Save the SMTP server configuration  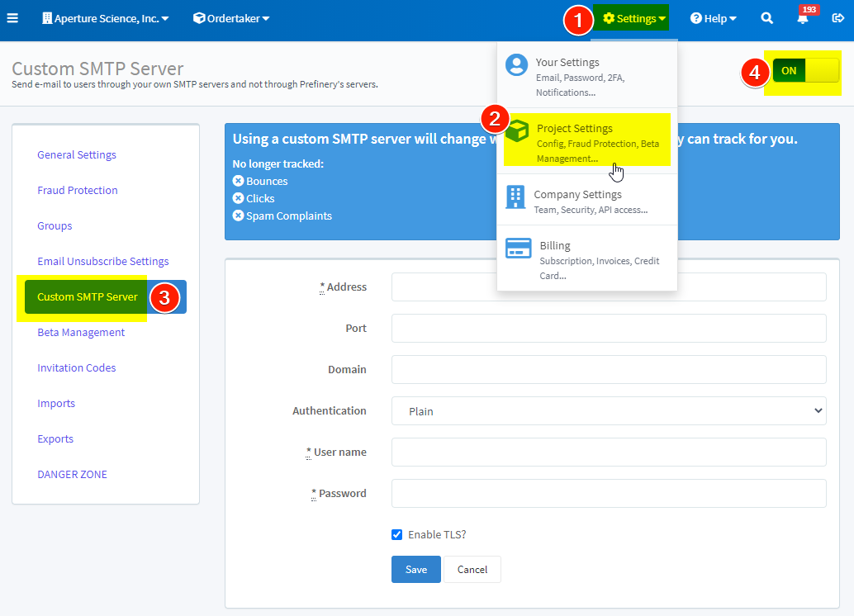(415, 569)
